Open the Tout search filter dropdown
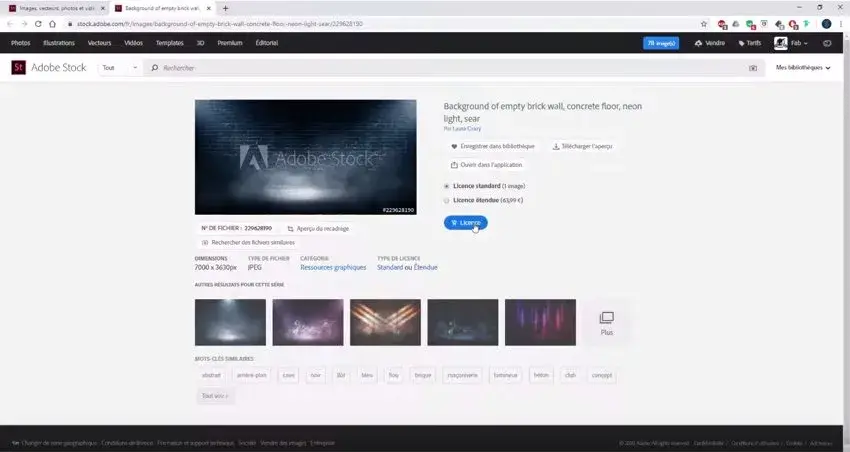This screenshot has width=850, height=452. coord(119,68)
